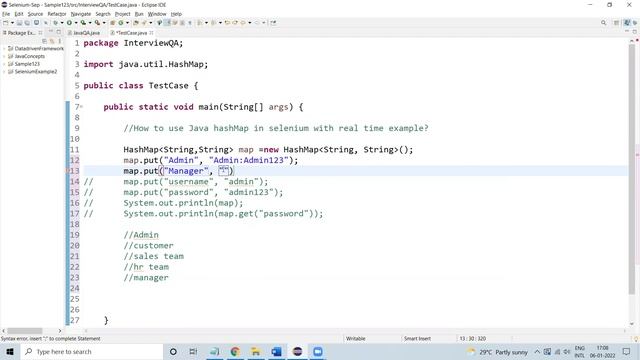Image resolution: width=640 pixels, height=360 pixels.
Task: Open Windows Start button
Action: [x=10, y=351]
